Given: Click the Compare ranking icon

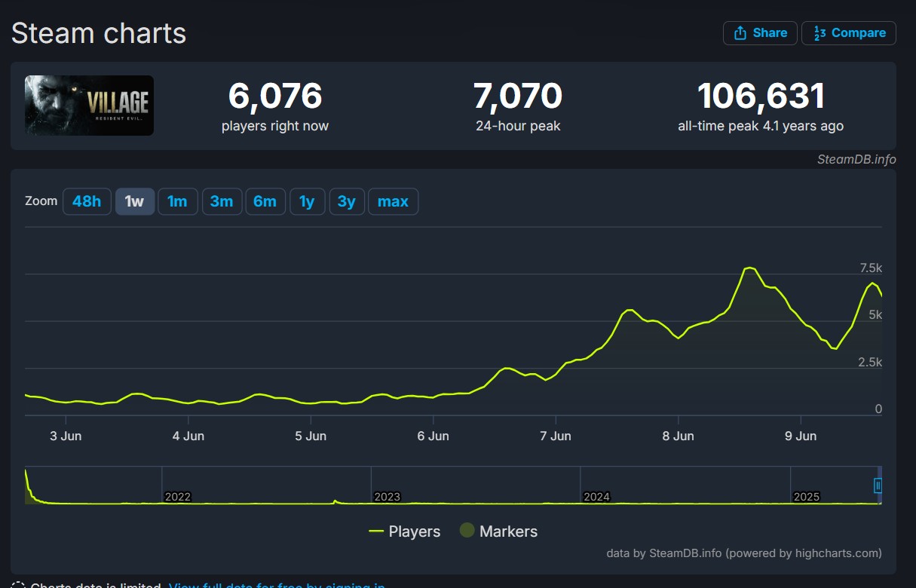Looking at the screenshot, I should point(820,32).
